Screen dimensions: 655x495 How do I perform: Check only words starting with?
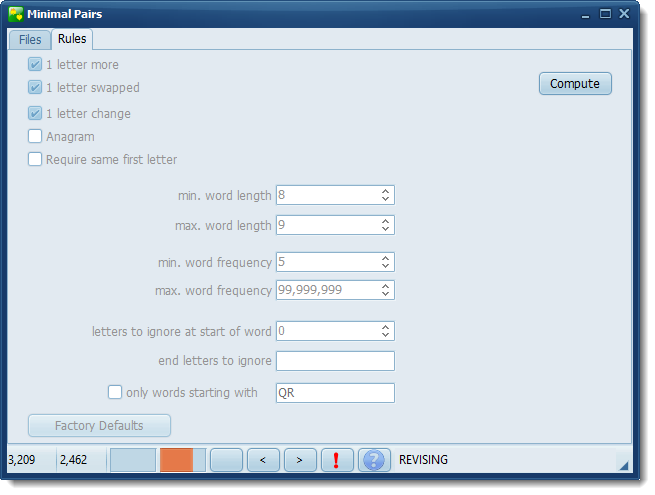tap(115, 392)
